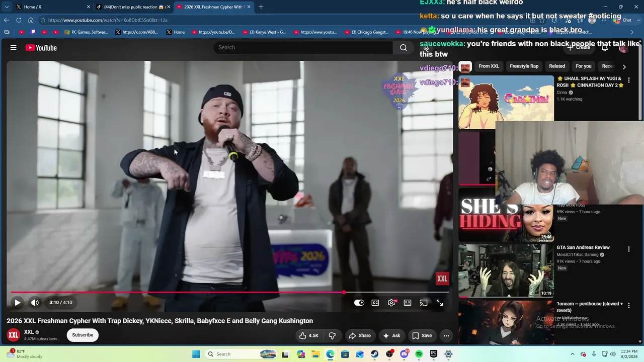This screenshot has height=362, width=644.
Task: Open the video settings gear
Action: pyautogui.click(x=391, y=303)
